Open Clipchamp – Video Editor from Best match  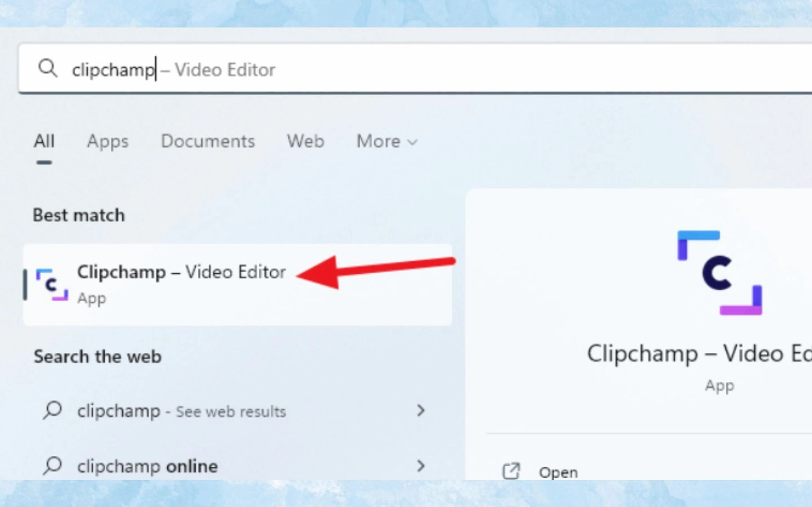(x=181, y=272)
